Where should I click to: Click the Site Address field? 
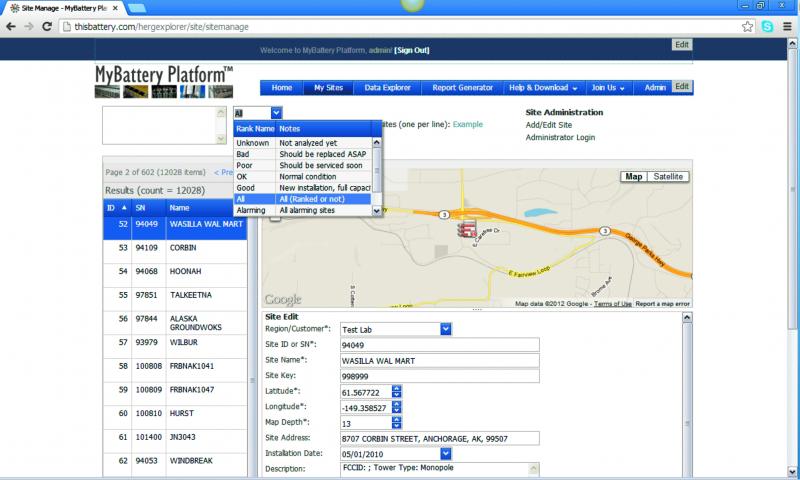(x=439, y=438)
